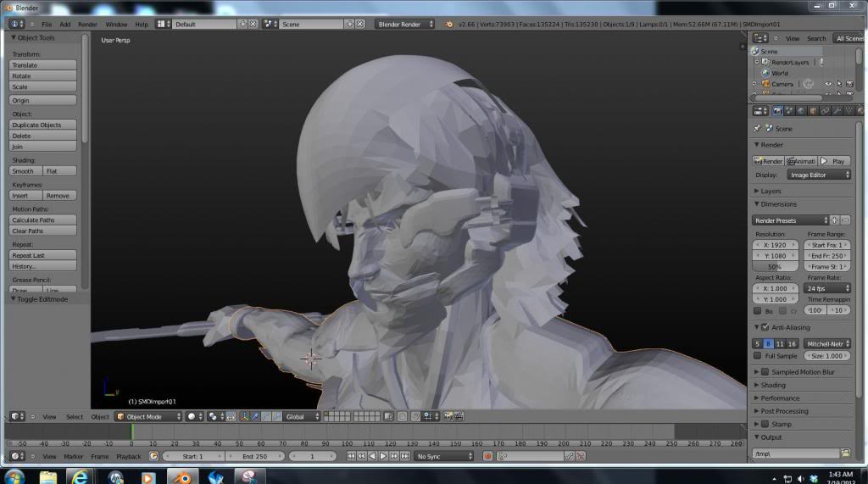
Task: Open the Object Mode dropdown
Action: pyautogui.click(x=147, y=416)
